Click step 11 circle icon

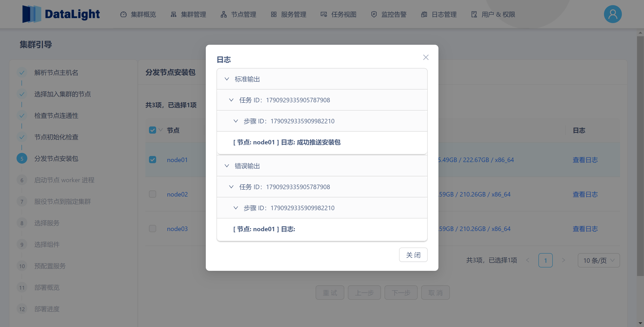click(22, 288)
